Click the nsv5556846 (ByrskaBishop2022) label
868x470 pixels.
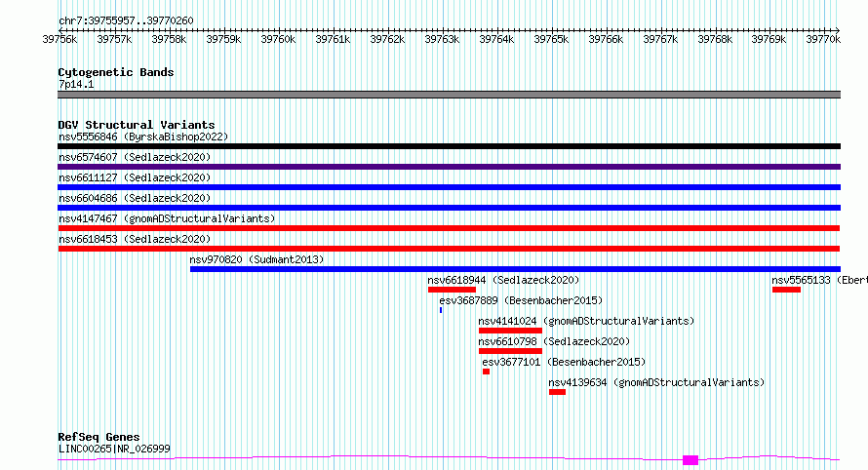tap(143, 137)
